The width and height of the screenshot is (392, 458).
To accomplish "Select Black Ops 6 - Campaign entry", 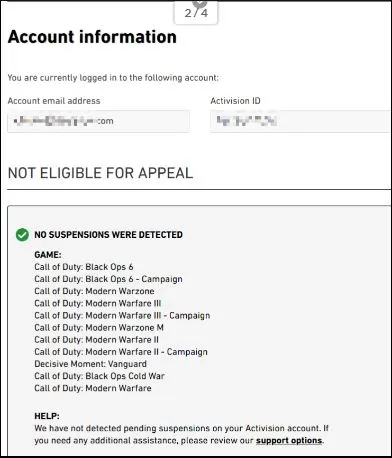I will (108, 279).
